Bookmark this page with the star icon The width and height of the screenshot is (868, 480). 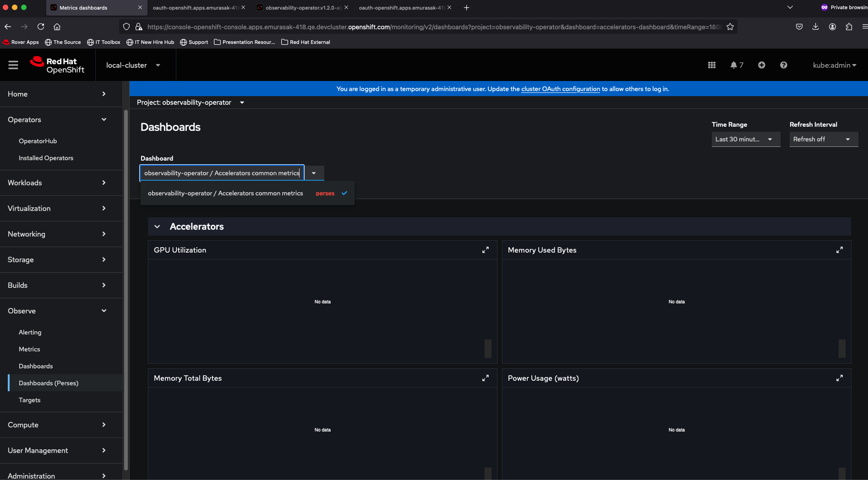pyautogui.click(x=730, y=27)
